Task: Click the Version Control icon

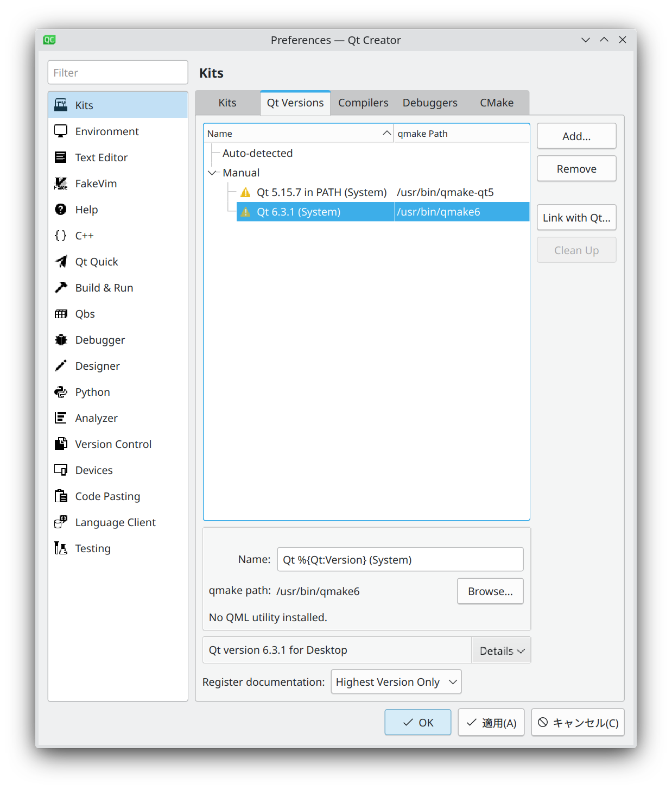Action: coord(61,444)
